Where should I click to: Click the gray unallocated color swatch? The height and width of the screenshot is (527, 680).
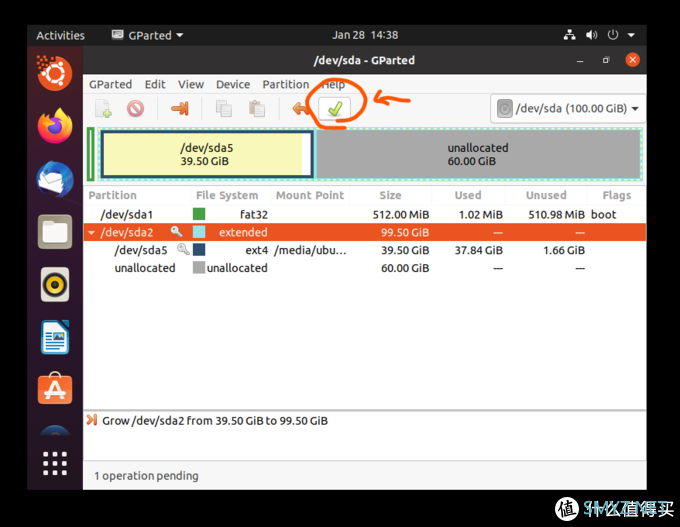point(199,267)
